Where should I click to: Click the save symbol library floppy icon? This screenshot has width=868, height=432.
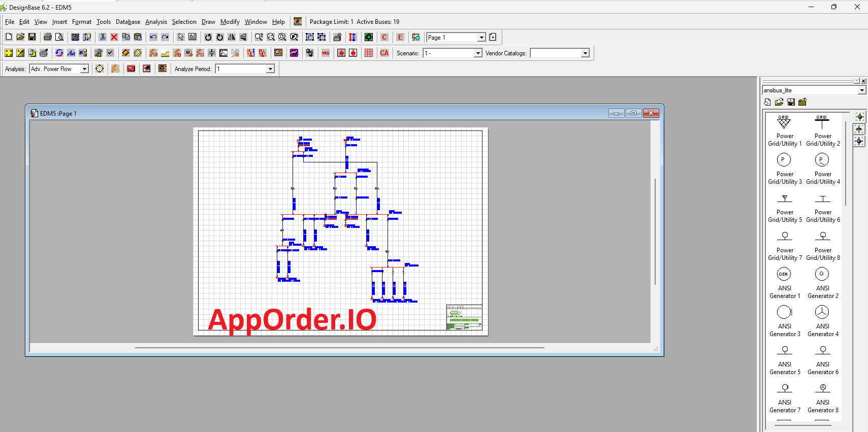(x=791, y=102)
